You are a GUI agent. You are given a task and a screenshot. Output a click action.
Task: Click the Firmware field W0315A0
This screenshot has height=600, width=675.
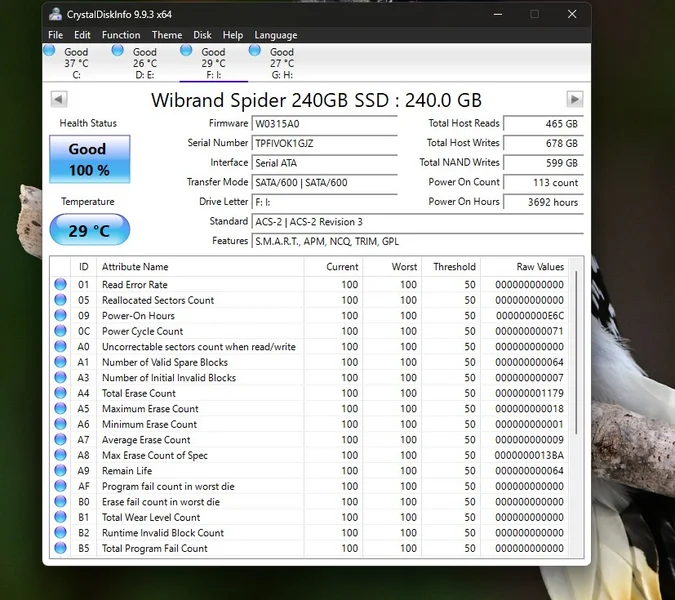click(x=324, y=124)
